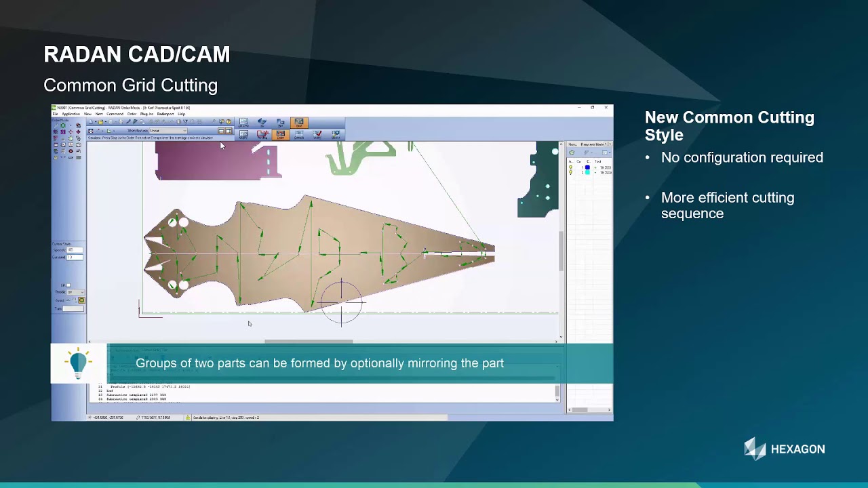Open the Application menu
This screenshot has height=488, width=868.
71,114
